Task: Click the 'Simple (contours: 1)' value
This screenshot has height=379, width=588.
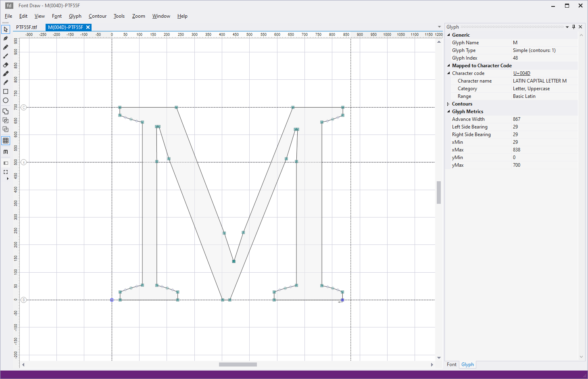Action: click(x=534, y=50)
